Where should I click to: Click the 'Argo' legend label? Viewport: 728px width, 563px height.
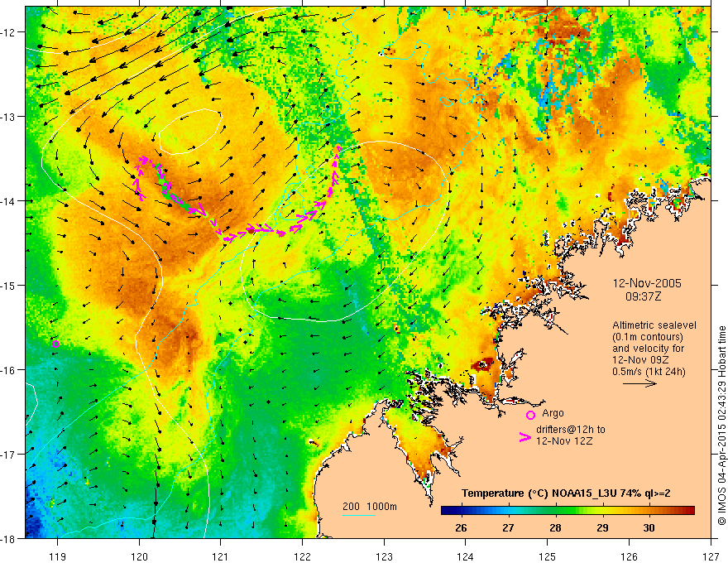(x=553, y=413)
